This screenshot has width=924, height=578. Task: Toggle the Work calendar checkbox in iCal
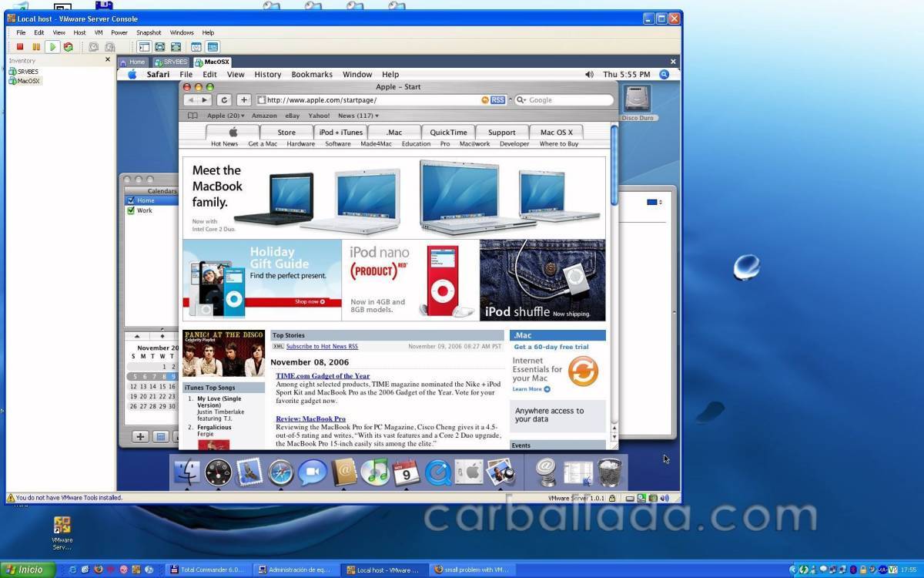click(131, 210)
